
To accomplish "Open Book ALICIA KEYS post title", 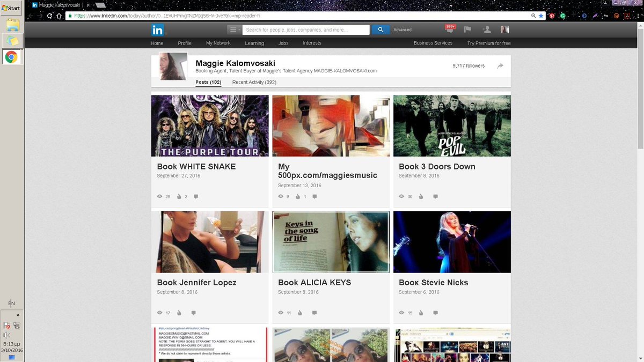I will coord(314,282).
